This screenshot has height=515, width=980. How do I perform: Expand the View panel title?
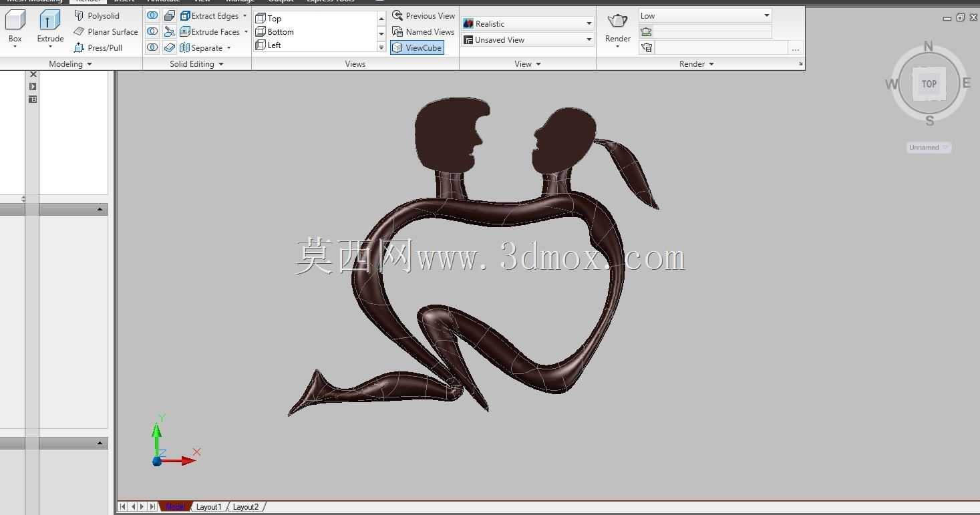point(528,64)
